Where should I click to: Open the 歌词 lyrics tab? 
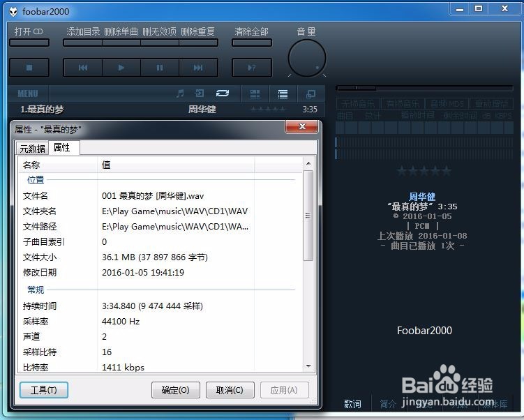(352, 404)
